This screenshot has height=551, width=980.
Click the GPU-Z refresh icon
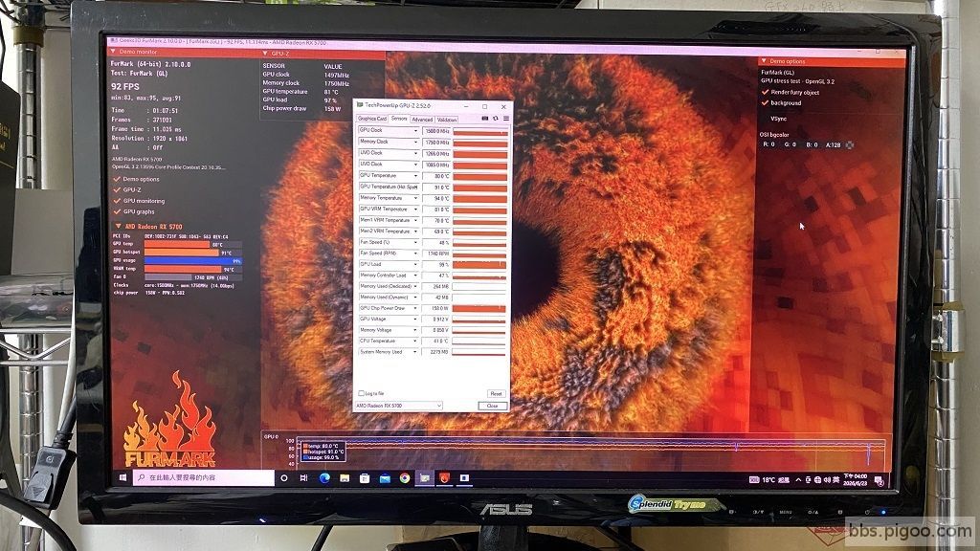point(496,118)
